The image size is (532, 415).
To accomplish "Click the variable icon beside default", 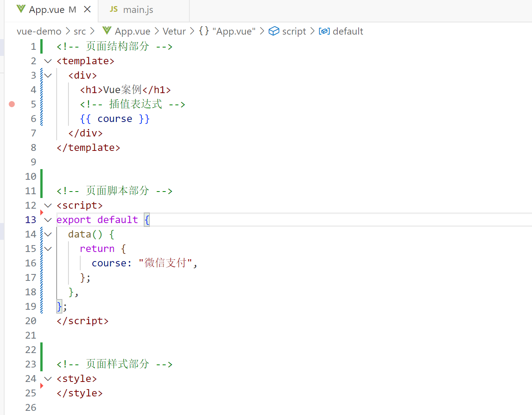I will click(324, 31).
